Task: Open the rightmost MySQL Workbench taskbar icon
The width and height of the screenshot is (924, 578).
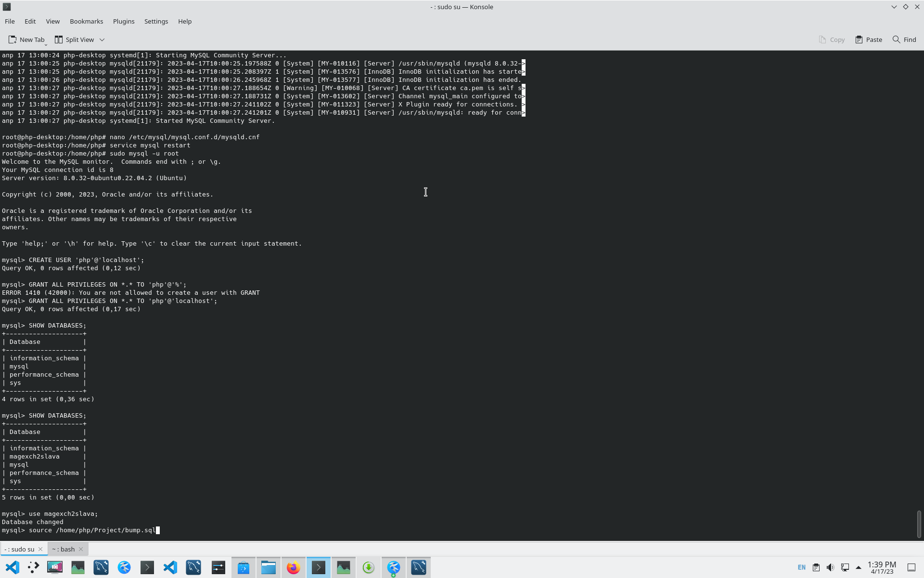Action: click(418, 567)
